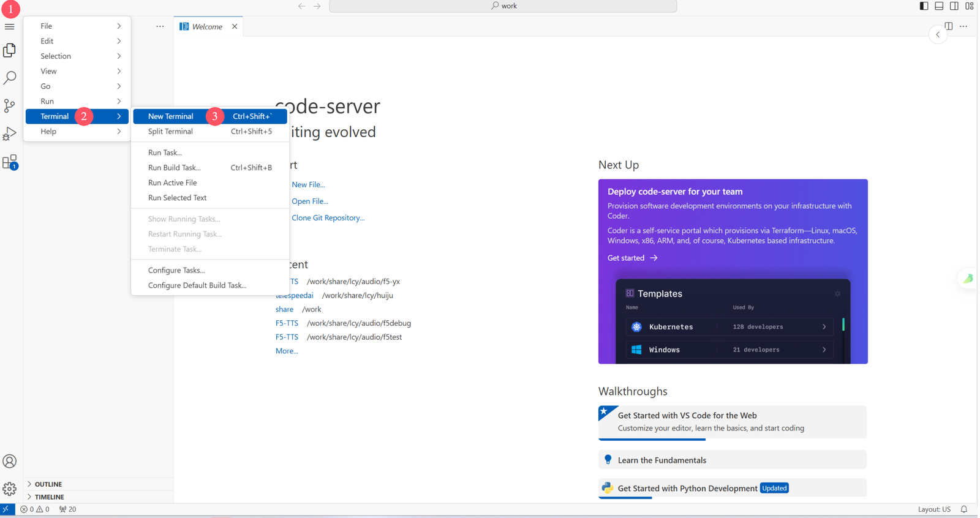980x518 pixels.
Task: Open the Selection menu
Action: (x=77, y=56)
